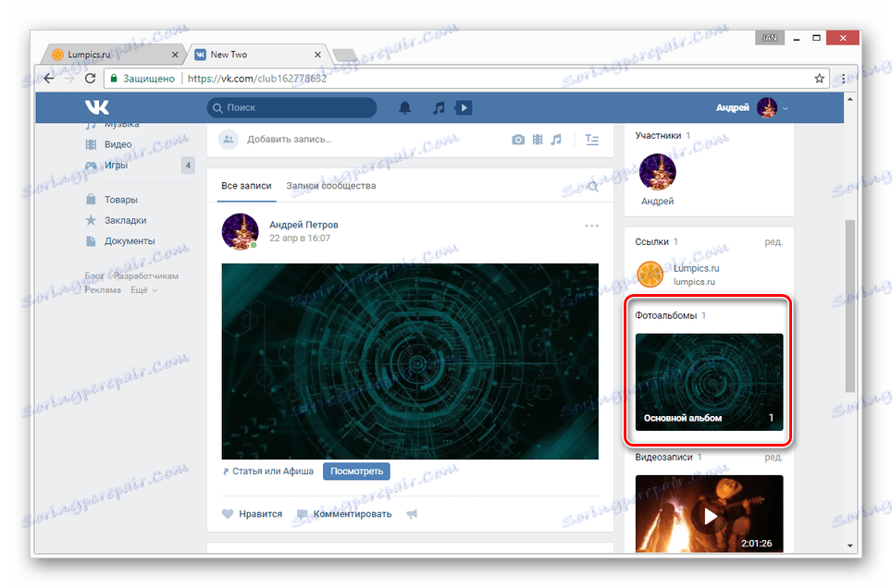Open Андрей profile dropdown in header
The height and width of the screenshot is (588, 892).
[x=752, y=107]
